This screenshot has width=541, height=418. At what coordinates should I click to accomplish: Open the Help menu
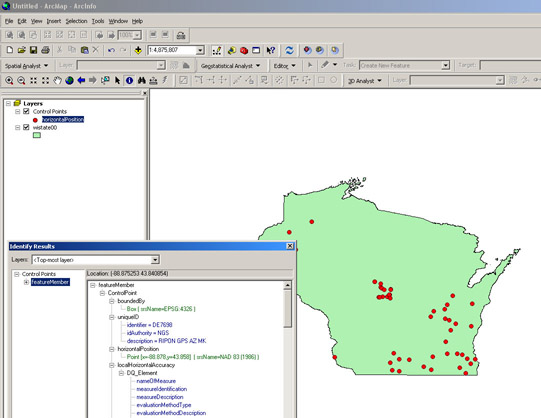[x=137, y=21]
